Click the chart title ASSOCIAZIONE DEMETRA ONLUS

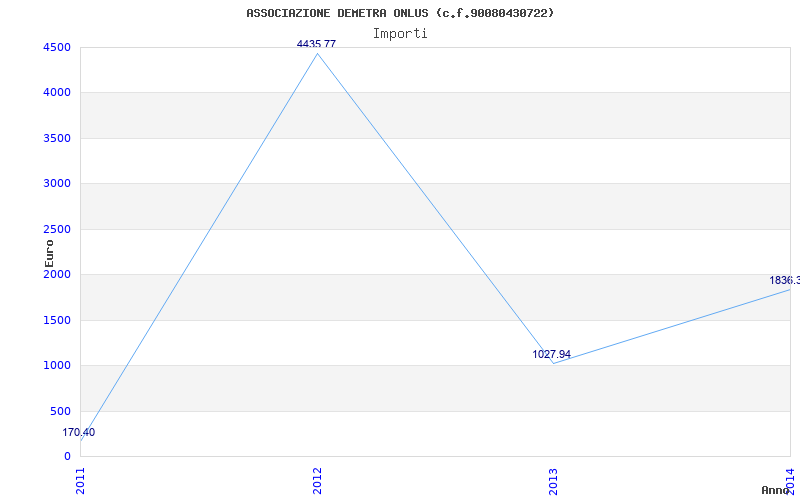399,13
